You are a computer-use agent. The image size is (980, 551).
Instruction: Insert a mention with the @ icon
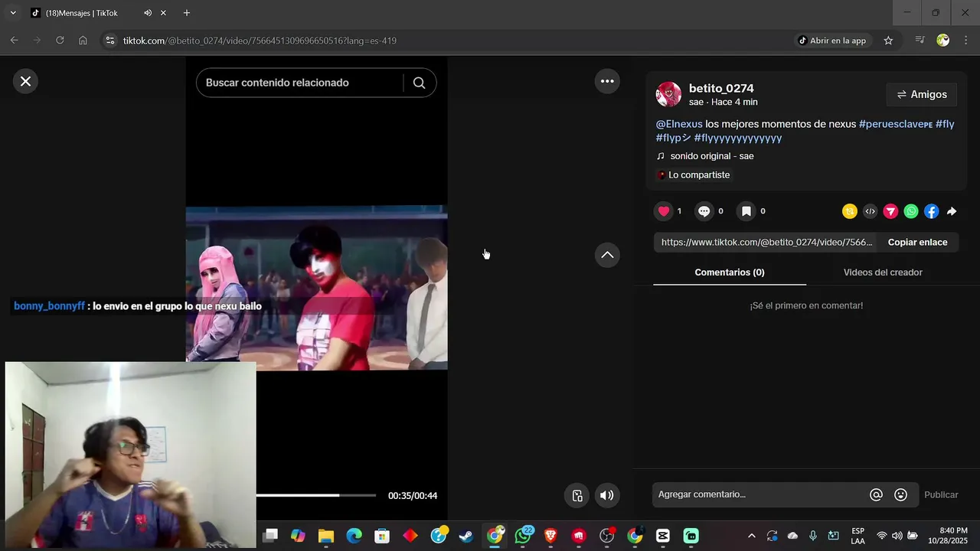[x=877, y=495]
